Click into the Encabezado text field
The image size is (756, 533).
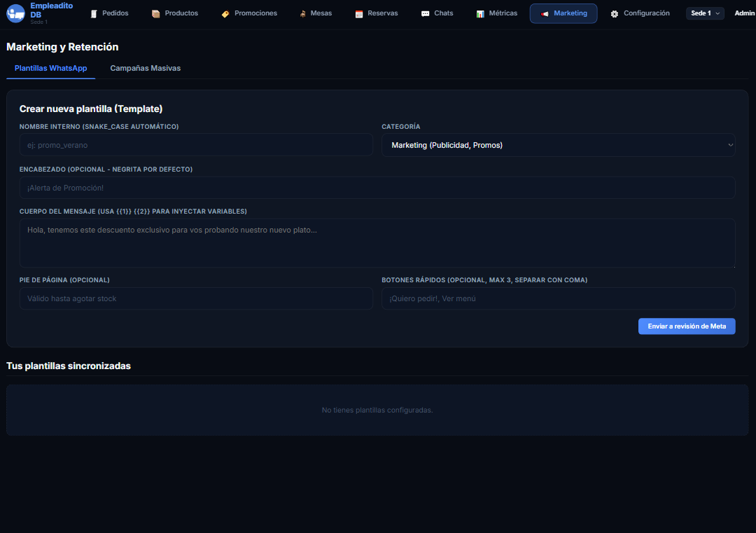pyautogui.click(x=377, y=188)
